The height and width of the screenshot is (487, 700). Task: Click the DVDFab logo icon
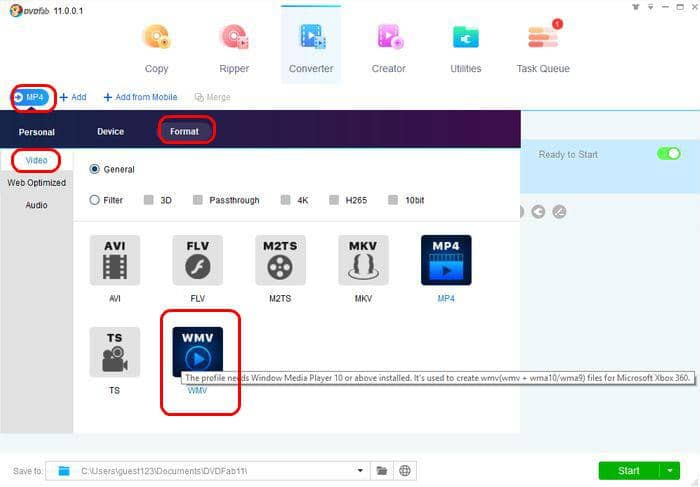tap(16, 10)
